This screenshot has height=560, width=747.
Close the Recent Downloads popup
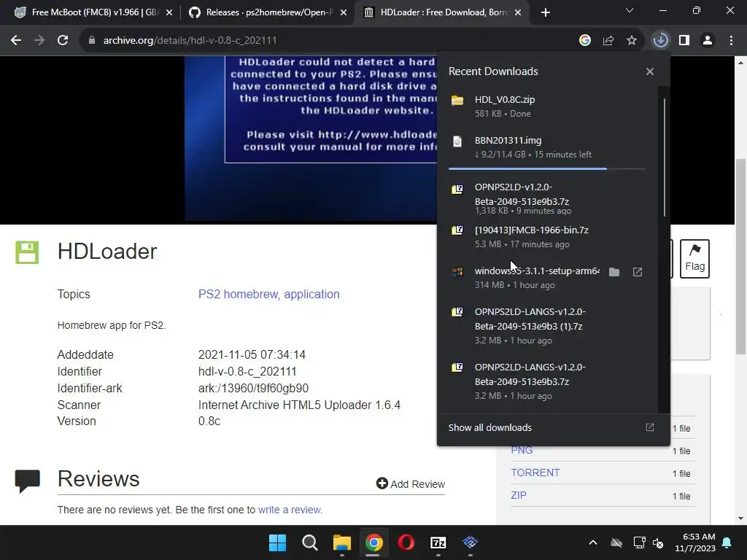pos(649,71)
